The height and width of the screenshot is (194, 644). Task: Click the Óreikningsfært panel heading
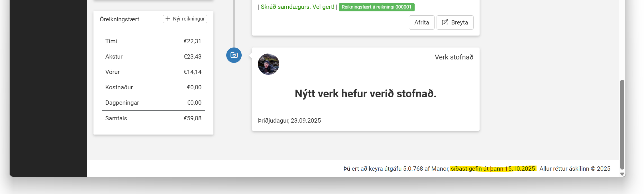tap(119, 19)
